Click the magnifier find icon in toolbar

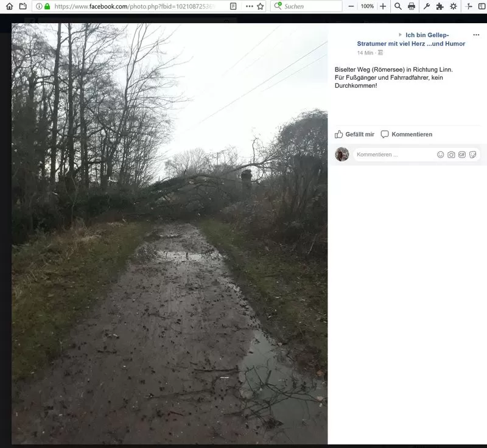pyautogui.click(x=398, y=6)
